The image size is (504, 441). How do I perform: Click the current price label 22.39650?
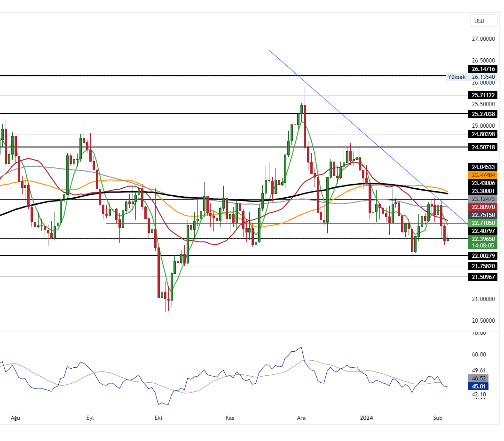tap(483, 239)
